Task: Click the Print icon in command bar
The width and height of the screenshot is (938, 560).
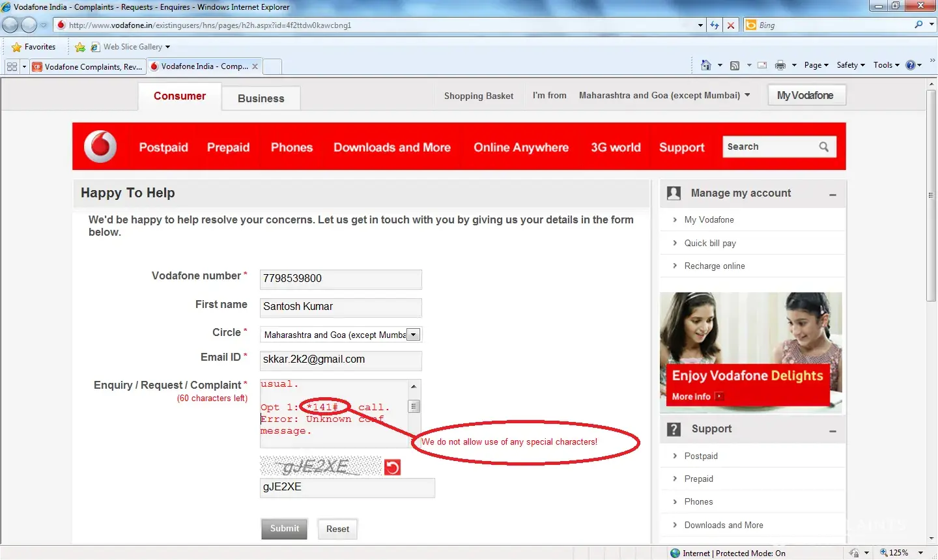Action: pos(780,65)
